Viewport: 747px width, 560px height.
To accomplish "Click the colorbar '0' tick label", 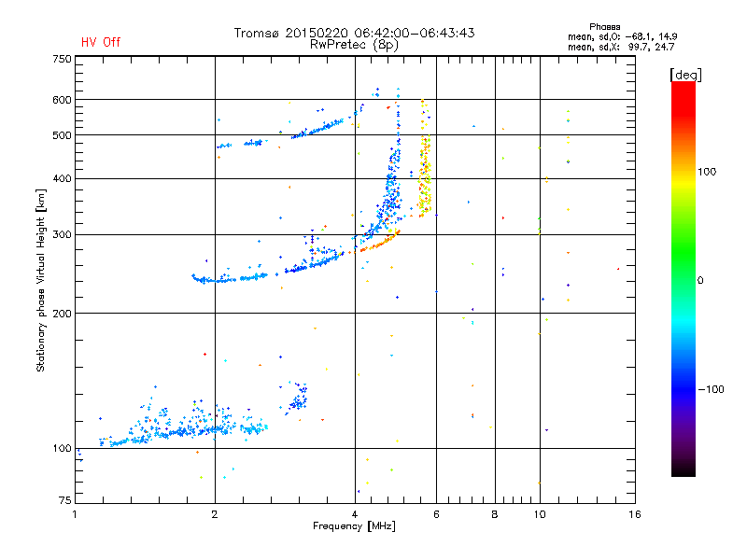I will pos(700,281).
